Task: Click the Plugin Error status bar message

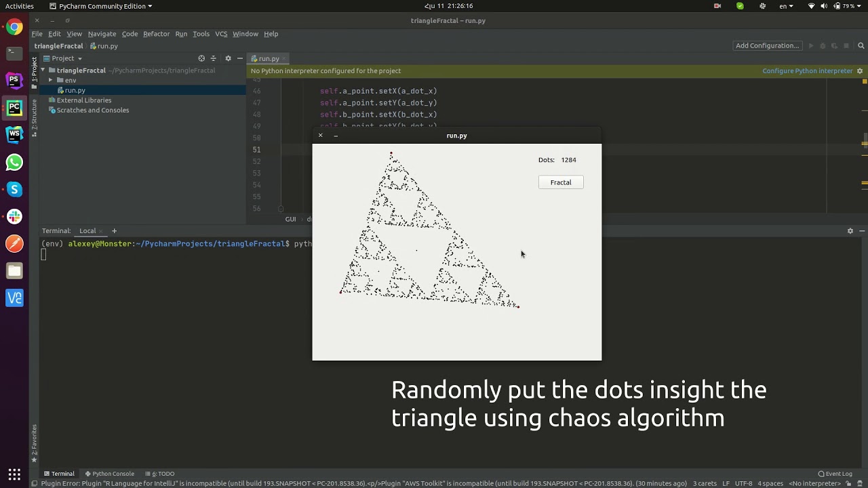Action: 363,483
